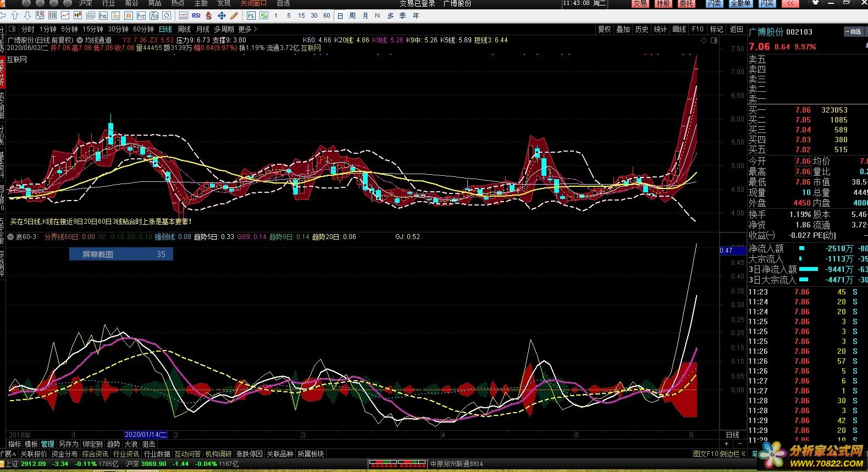Click the news page toolbar icon
This screenshot has height=472, width=868.
coord(91,15)
